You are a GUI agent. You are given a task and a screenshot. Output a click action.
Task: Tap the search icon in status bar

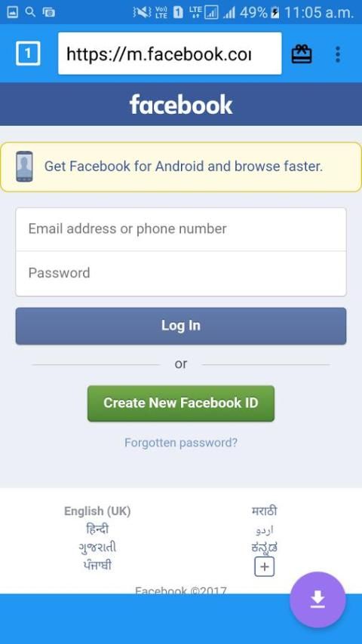pyautogui.click(x=30, y=12)
